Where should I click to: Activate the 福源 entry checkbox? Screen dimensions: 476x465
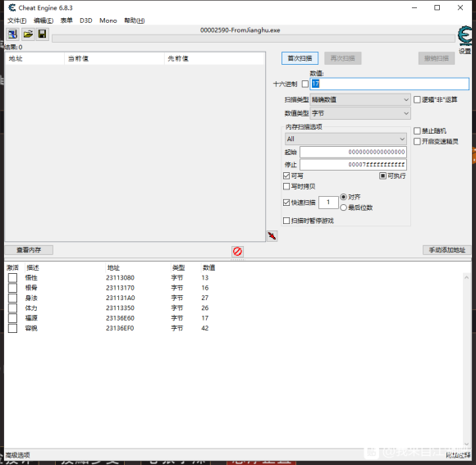click(12, 318)
